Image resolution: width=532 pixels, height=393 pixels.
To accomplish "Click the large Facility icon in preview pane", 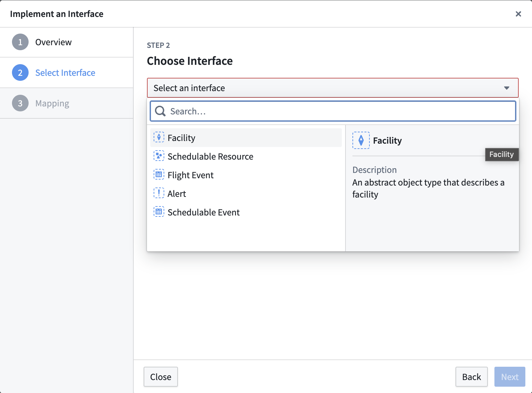I will (361, 140).
